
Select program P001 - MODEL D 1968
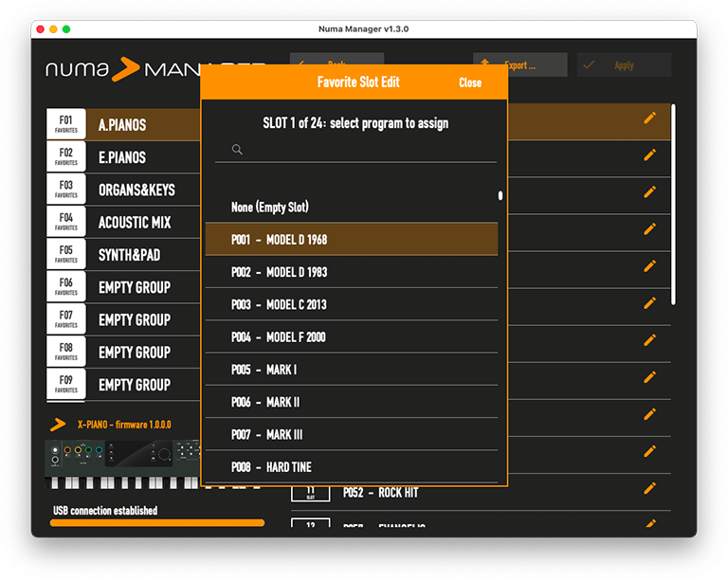(x=352, y=240)
